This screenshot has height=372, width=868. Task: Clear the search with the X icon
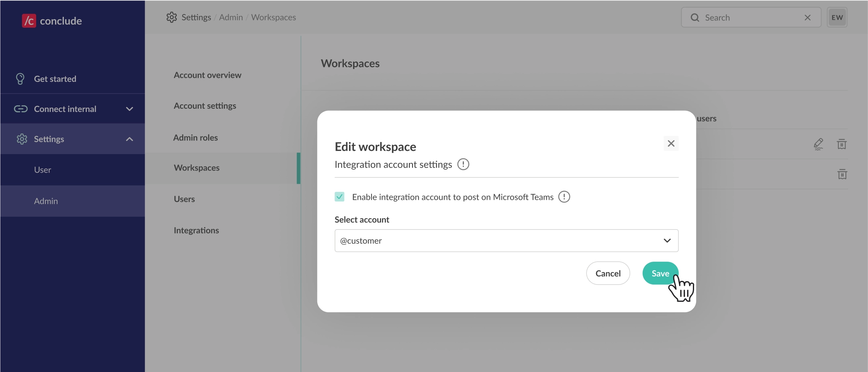[807, 18]
